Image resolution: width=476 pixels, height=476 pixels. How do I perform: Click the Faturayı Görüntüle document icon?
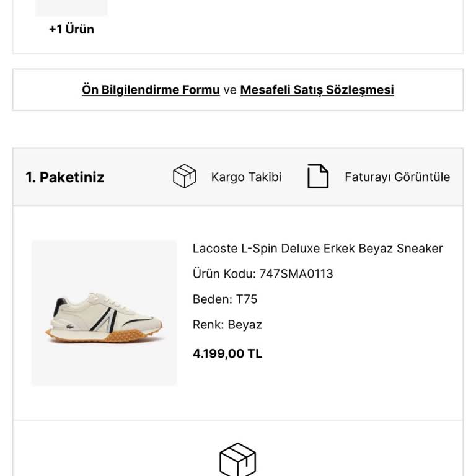click(x=318, y=177)
